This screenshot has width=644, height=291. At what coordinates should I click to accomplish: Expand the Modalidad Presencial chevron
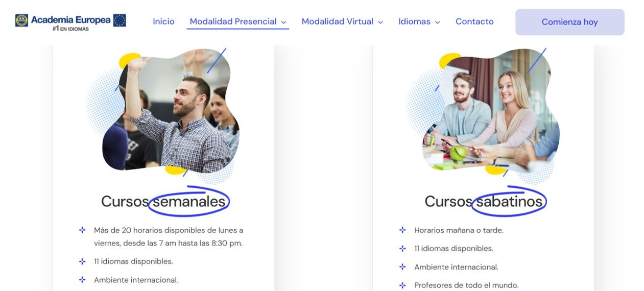coord(283,22)
